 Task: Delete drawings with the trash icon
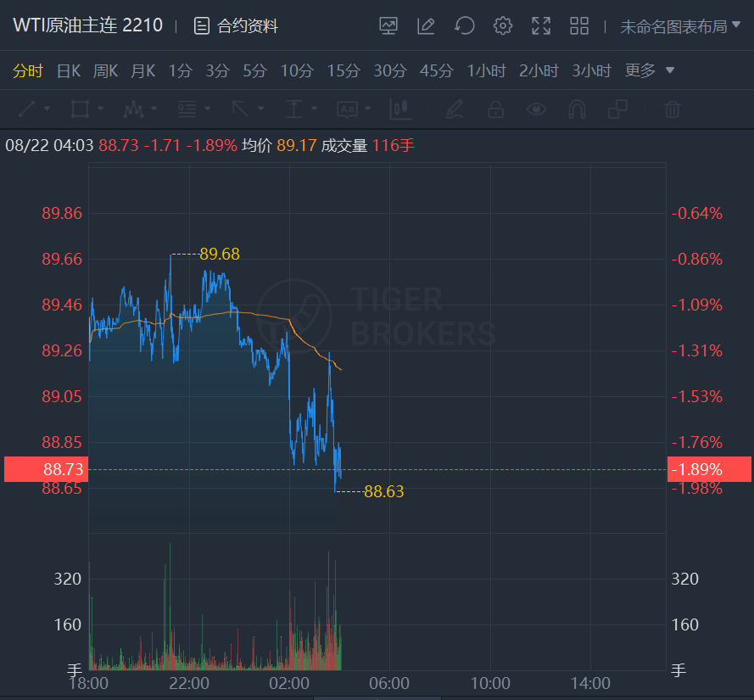coord(672,109)
